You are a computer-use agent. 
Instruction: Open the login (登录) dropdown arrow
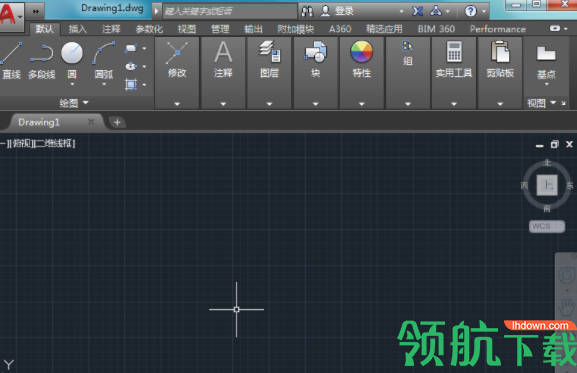pos(401,11)
